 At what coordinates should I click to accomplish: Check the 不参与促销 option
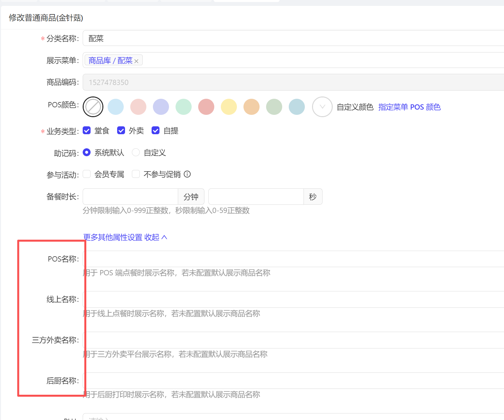point(136,174)
